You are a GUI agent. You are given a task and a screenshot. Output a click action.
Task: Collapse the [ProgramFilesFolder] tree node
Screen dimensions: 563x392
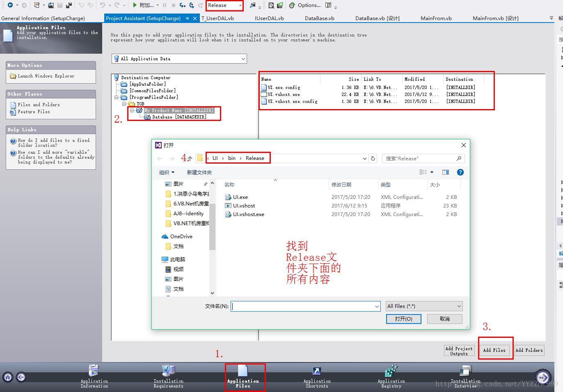[117, 97]
